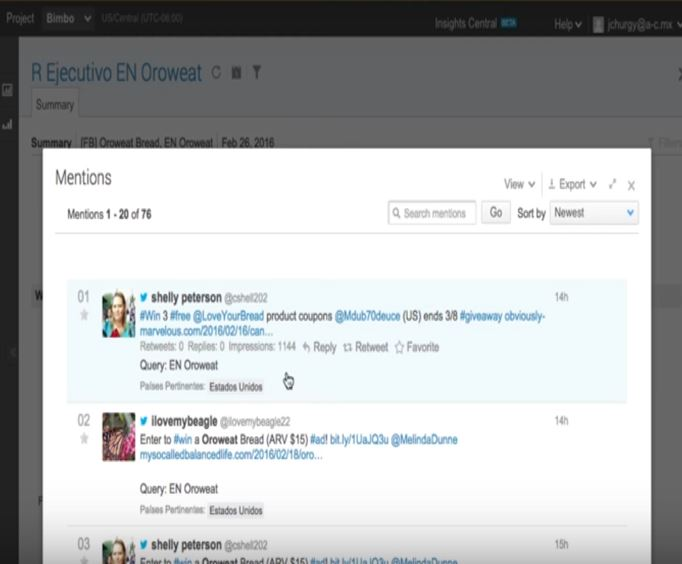Open the filter funnel icon beside the title
Viewport: 682px width, 564px height.
(257, 72)
